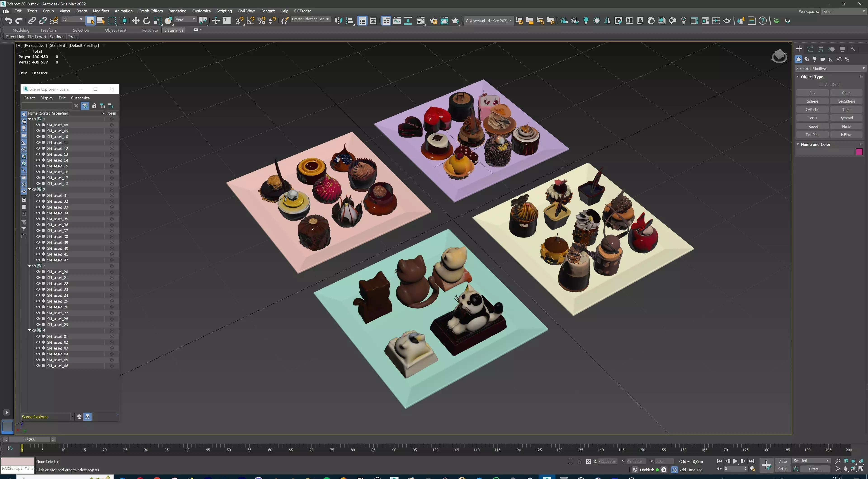Pick the Select and Scale tool

coord(157,21)
